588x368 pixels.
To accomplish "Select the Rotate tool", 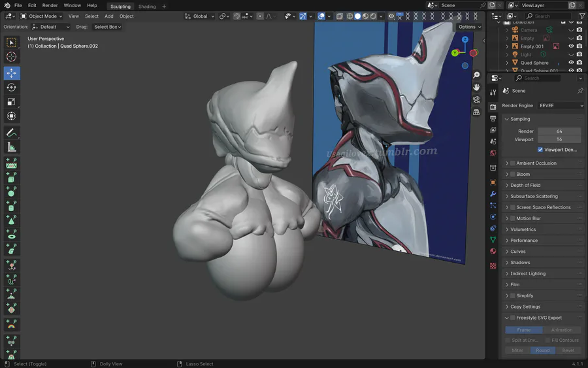I will pos(12,88).
